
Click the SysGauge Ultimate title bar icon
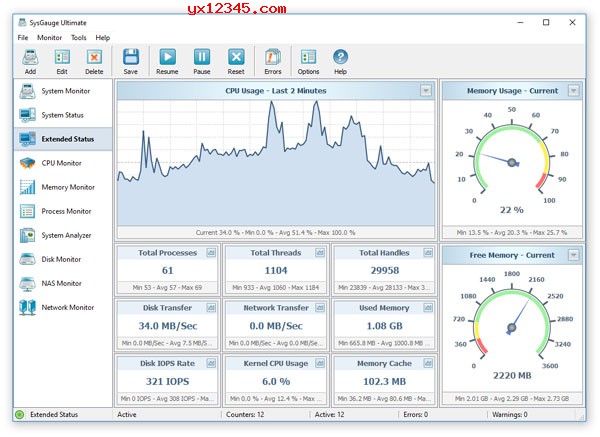(23, 22)
